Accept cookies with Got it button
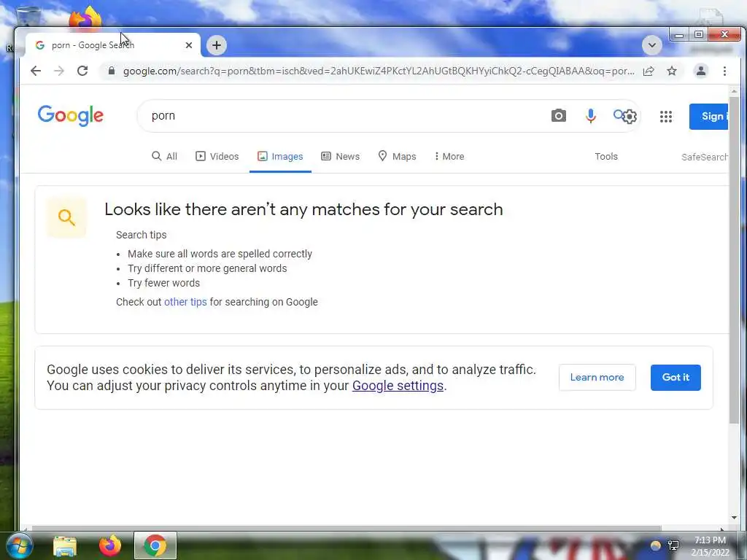Image resolution: width=747 pixels, height=560 pixels. (x=676, y=377)
